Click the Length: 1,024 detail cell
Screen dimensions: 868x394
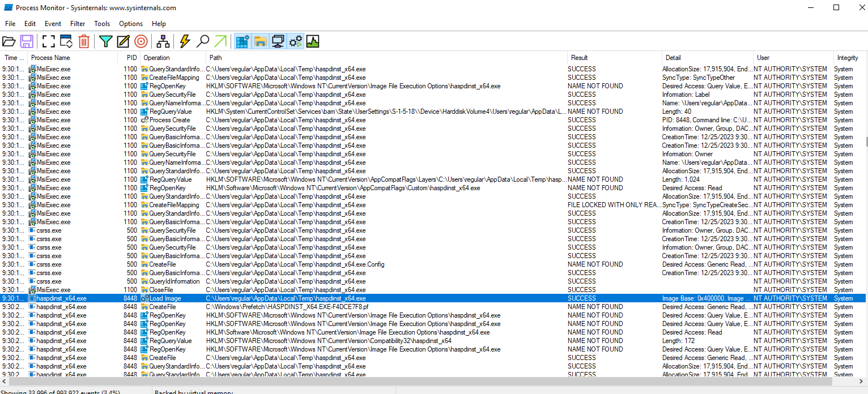click(x=680, y=179)
